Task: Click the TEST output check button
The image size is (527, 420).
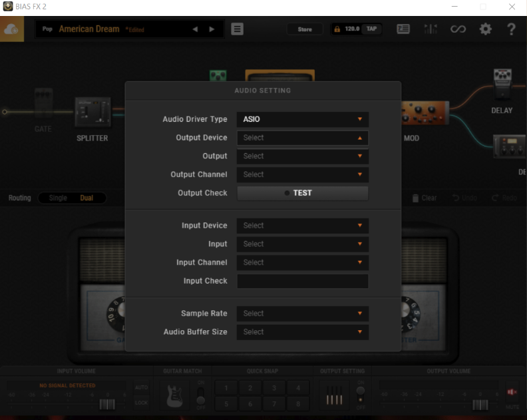Action: 303,193
